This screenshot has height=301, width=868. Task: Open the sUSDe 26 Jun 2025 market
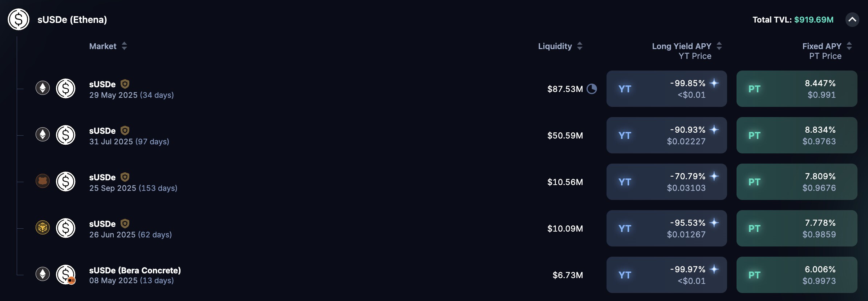click(x=130, y=229)
